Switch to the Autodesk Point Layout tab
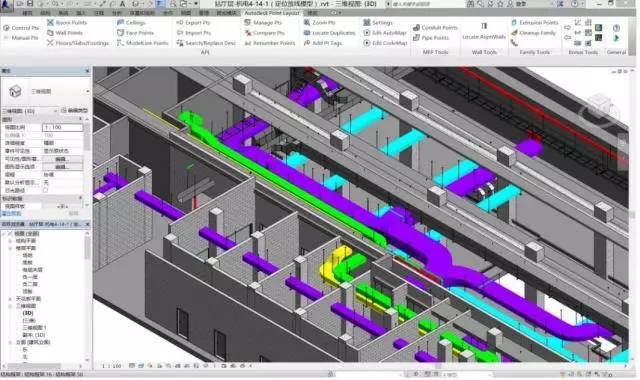The width and height of the screenshot is (640, 380). [271, 13]
